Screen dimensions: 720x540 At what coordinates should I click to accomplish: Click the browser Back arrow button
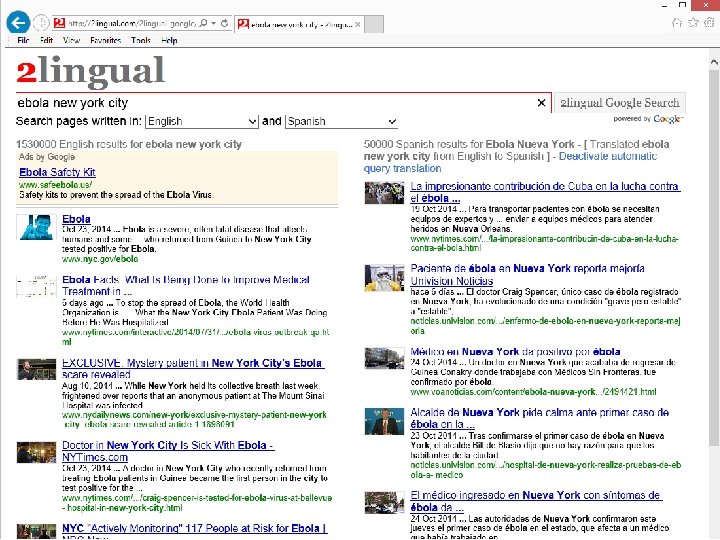[x=18, y=22]
